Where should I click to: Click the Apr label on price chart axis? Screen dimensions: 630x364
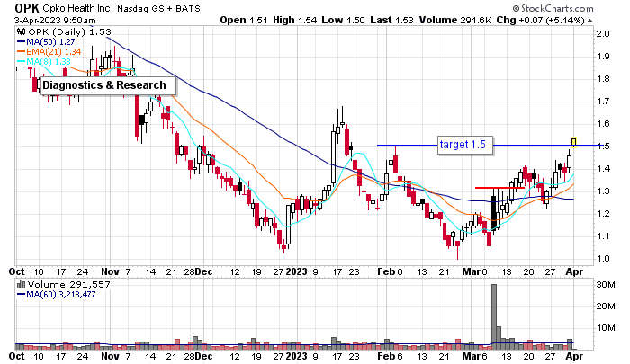(574, 271)
